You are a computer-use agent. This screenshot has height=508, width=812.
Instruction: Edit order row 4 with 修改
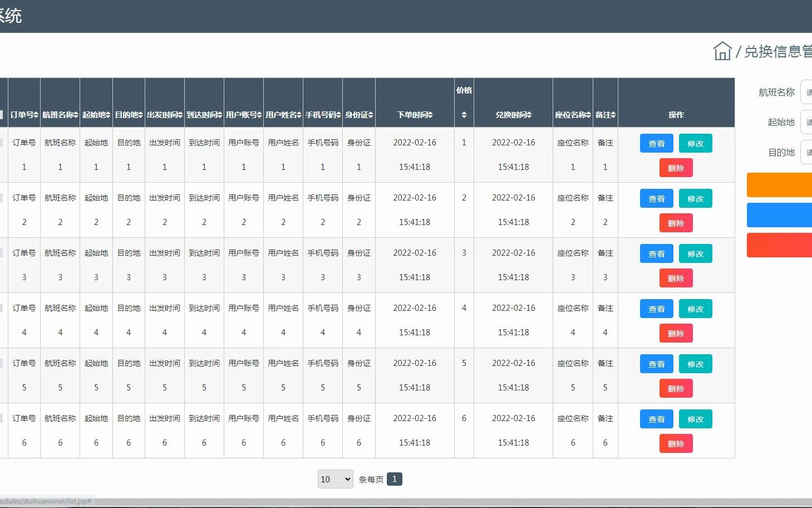pyautogui.click(x=696, y=309)
